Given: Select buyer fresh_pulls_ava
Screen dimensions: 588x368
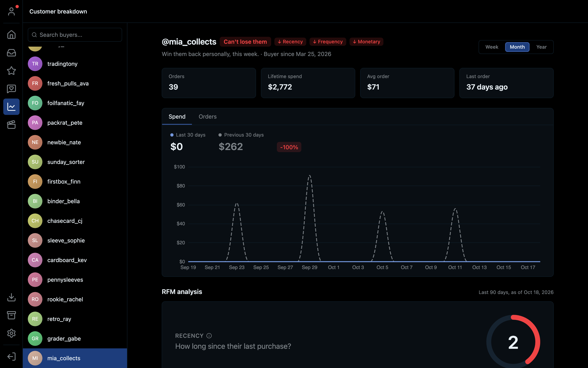Looking at the screenshot, I should 75,83.
